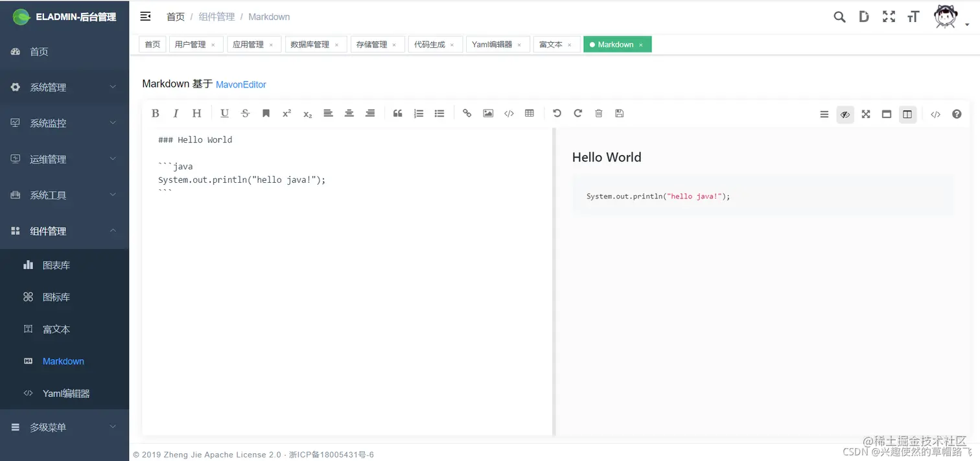Toggle fullscreen editing in the editor
Screen dimensions: 980x461
pyautogui.click(x=866, y=115)
